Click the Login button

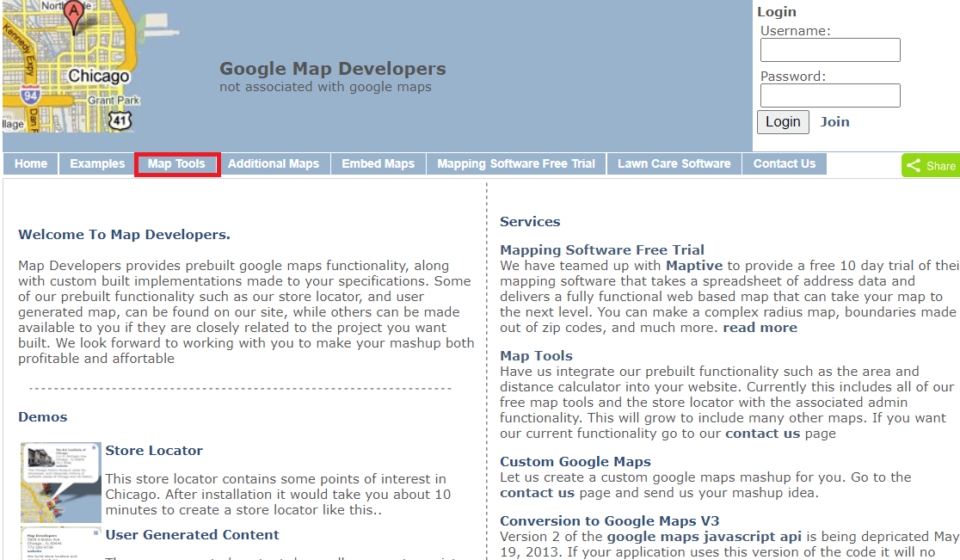point(782,121)
